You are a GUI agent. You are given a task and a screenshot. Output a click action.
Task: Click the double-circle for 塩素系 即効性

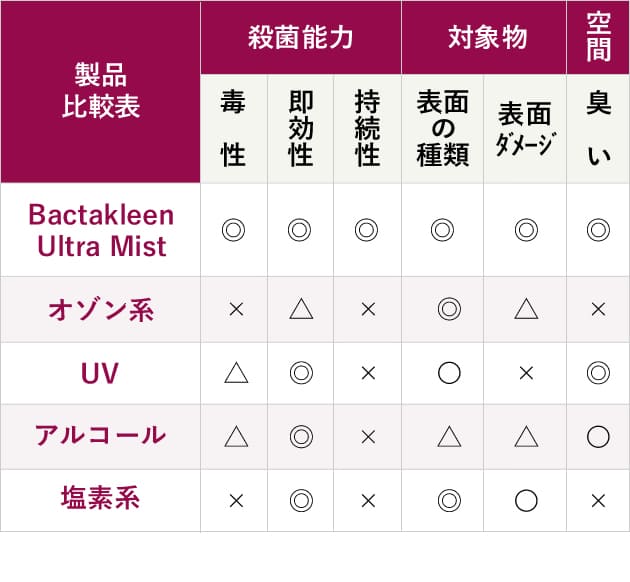point(300,499)
